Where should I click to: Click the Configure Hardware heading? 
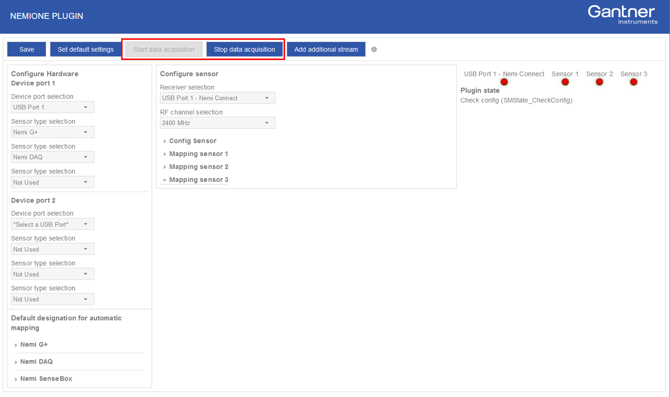click(44, 74)
